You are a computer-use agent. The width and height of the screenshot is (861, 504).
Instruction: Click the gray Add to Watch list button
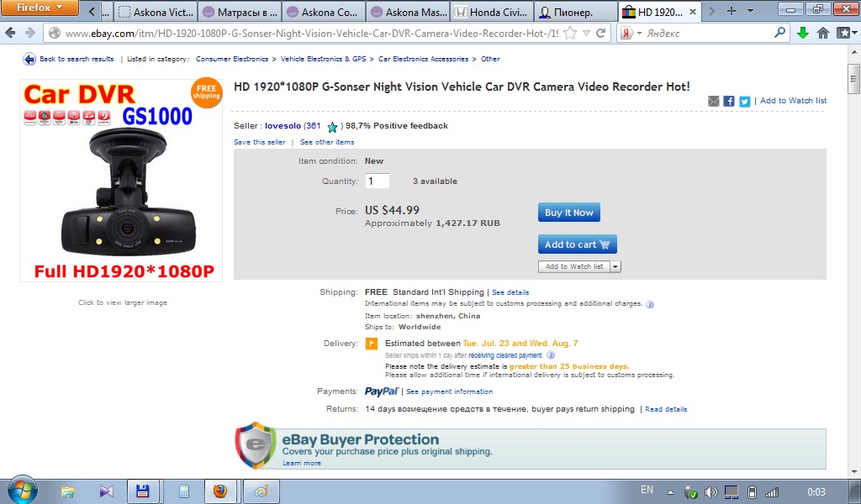[573, 266]
